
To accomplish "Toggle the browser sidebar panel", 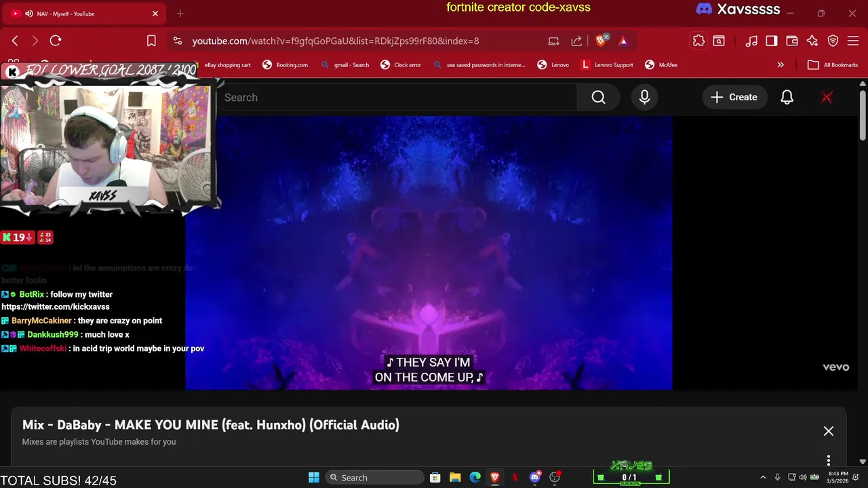I will click(x=771, y=41).
